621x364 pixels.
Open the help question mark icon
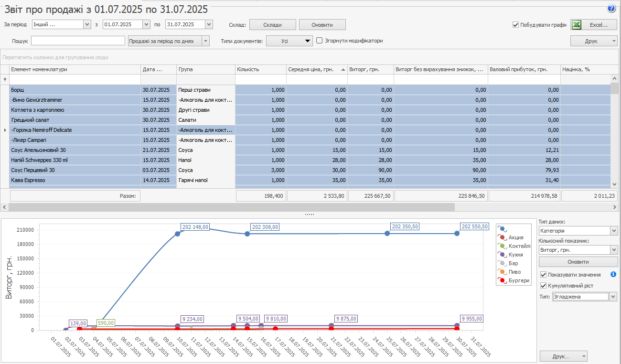[611, 9]
